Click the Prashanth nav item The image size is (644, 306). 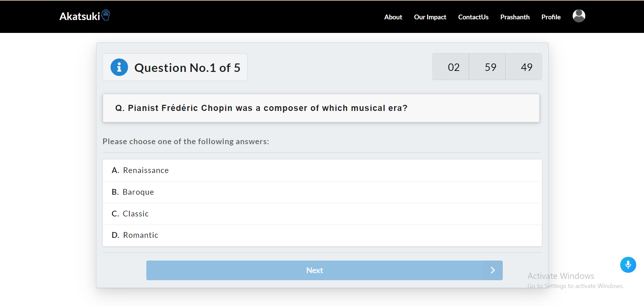pyautogui.click(x=515, y=17)
